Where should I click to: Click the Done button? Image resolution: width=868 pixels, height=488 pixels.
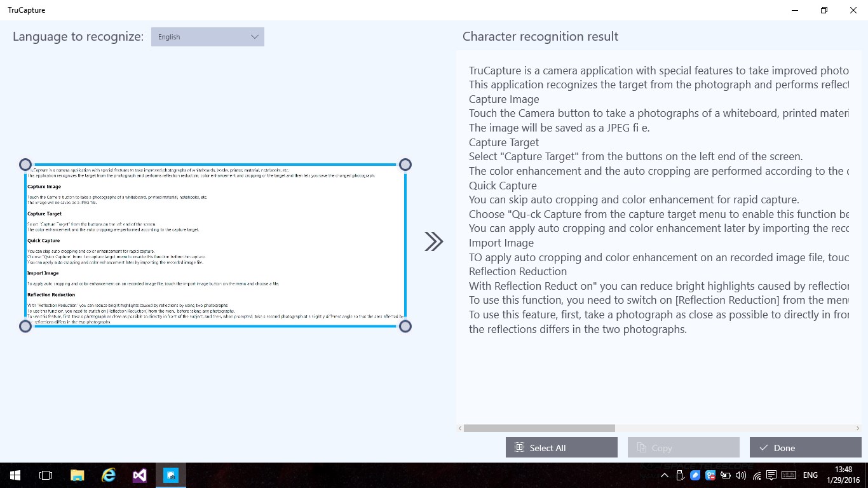point(805,447)
